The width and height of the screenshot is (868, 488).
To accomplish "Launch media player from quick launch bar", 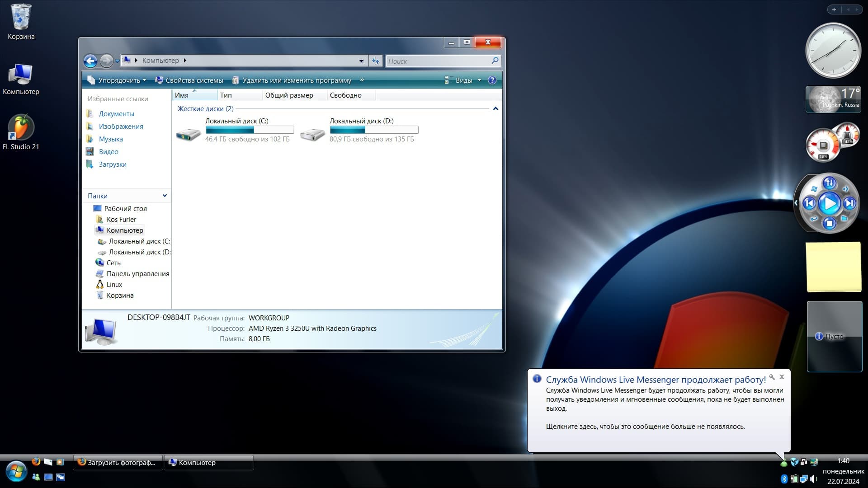I will pyautogui.click(x=60, y=462).
